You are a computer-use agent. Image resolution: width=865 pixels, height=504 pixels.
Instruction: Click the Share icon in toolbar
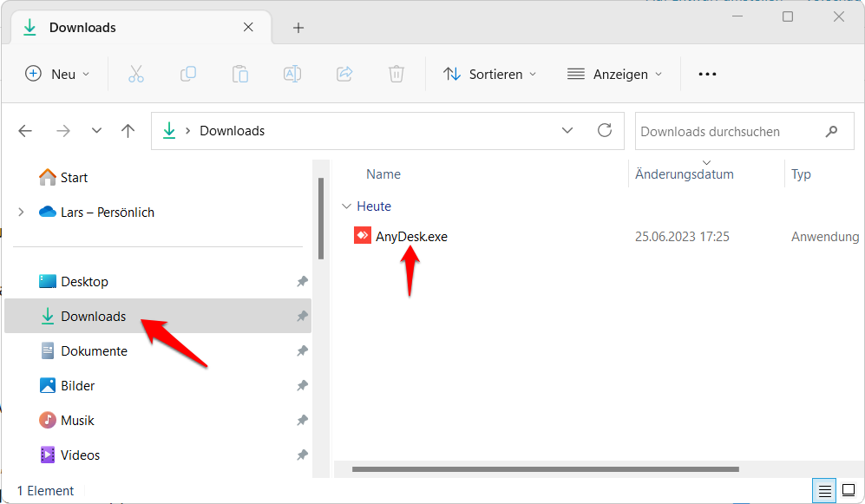pos(344,74)
